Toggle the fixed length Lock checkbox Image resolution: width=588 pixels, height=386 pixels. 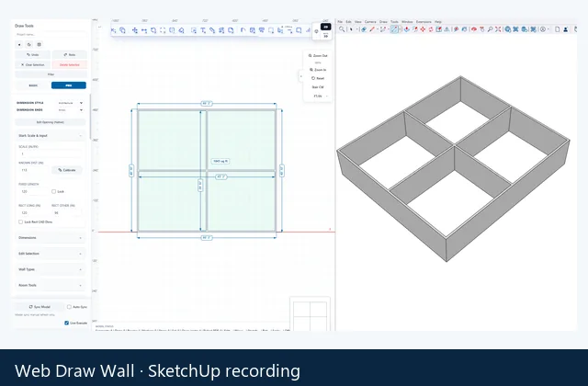[x=53, y=191]
